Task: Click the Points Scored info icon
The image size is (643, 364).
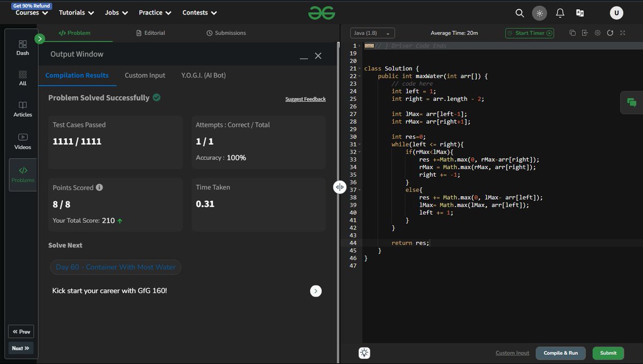Action: [99, 188]
